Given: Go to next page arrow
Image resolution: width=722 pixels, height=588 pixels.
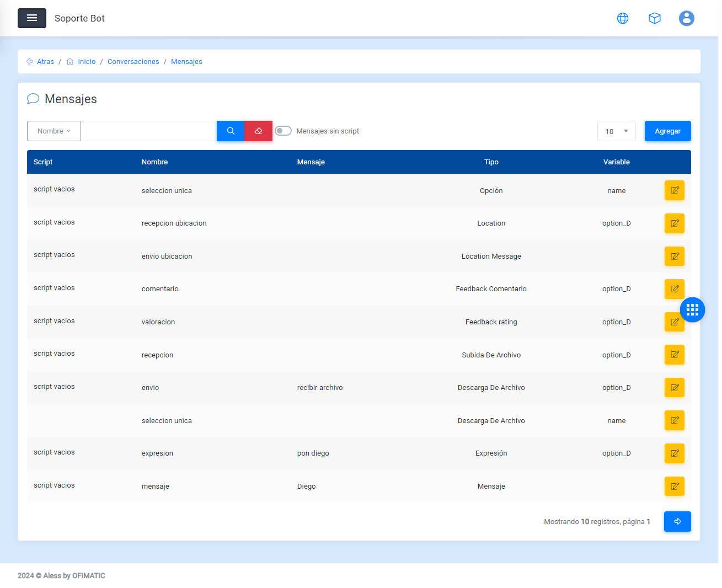Looking at the screenshot, I should tap(677, 522).
